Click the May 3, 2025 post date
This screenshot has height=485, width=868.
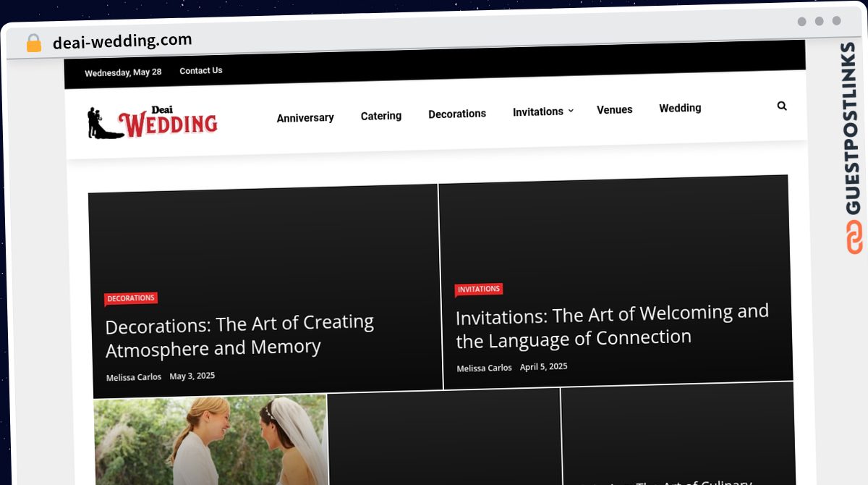pos(192,376)
